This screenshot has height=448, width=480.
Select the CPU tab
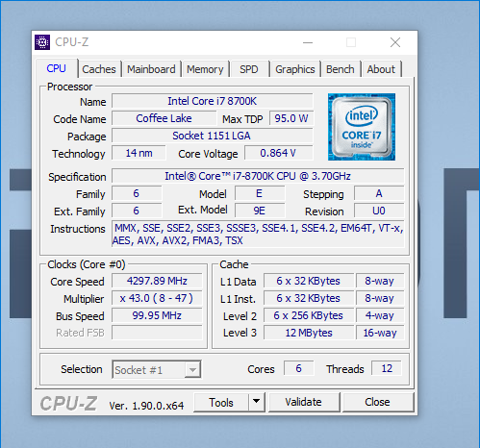57,68
